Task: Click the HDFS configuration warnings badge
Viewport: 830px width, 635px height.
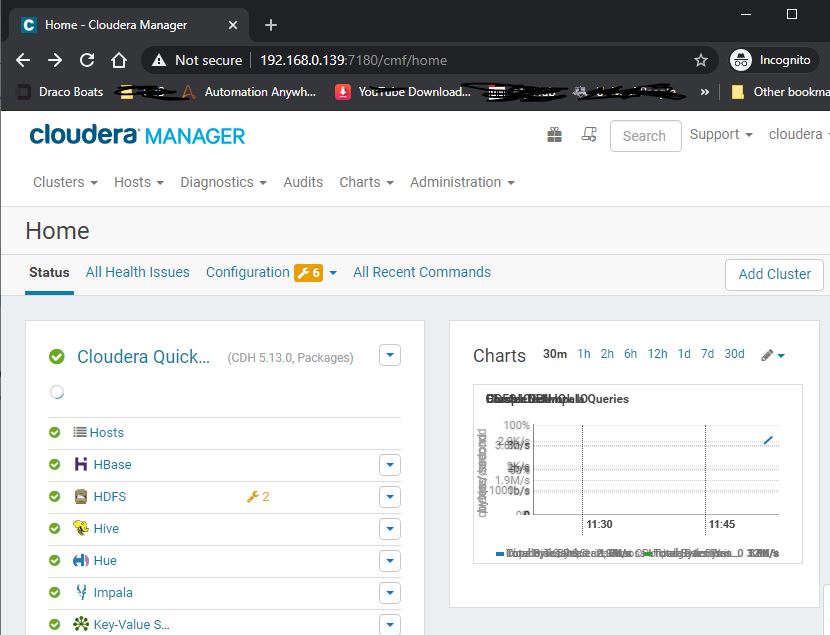Action: [258, 496]
